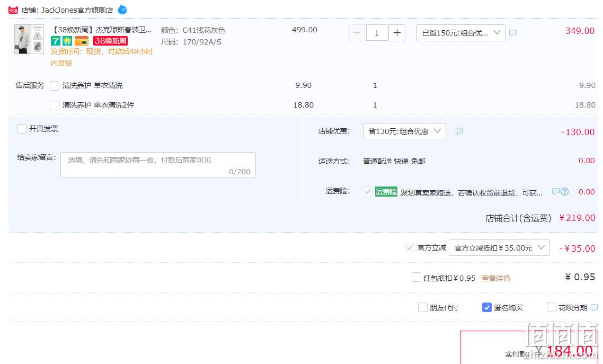This screenshot has height=364, width=603.
Task: Decrease item quantity with the minus button
Action: pyautogui.click(x=357, y=33)
